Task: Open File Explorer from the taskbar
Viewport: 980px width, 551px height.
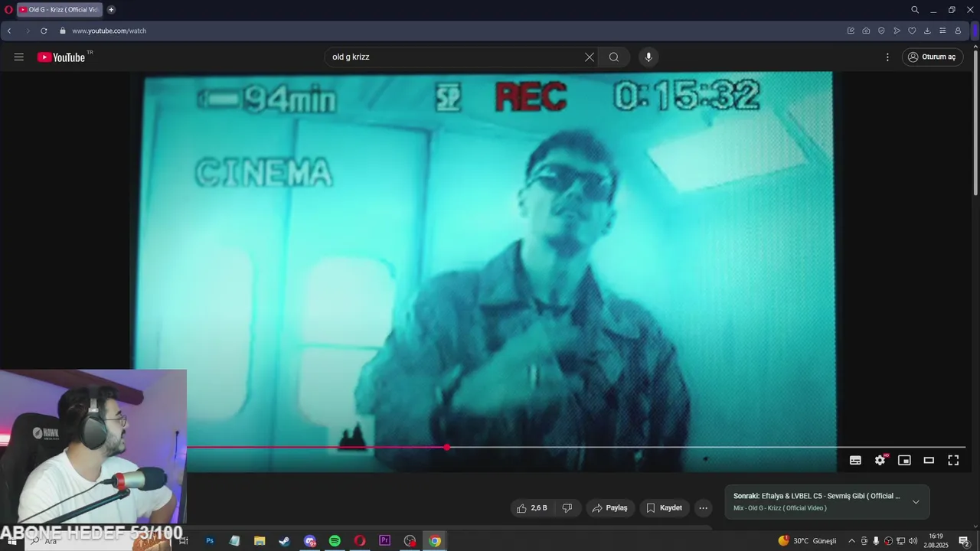Action: 260,541
